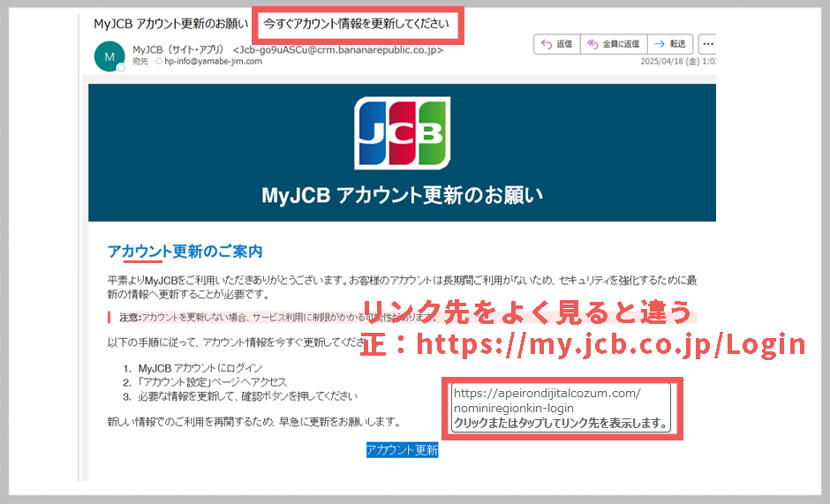
Task: Click the 返信 (Reply) button
Action: click(559, 43)
